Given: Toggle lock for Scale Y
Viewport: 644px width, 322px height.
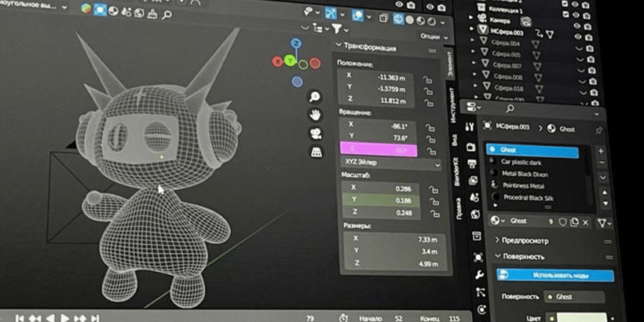Looking at the screenshot, I should coord(433,202).
